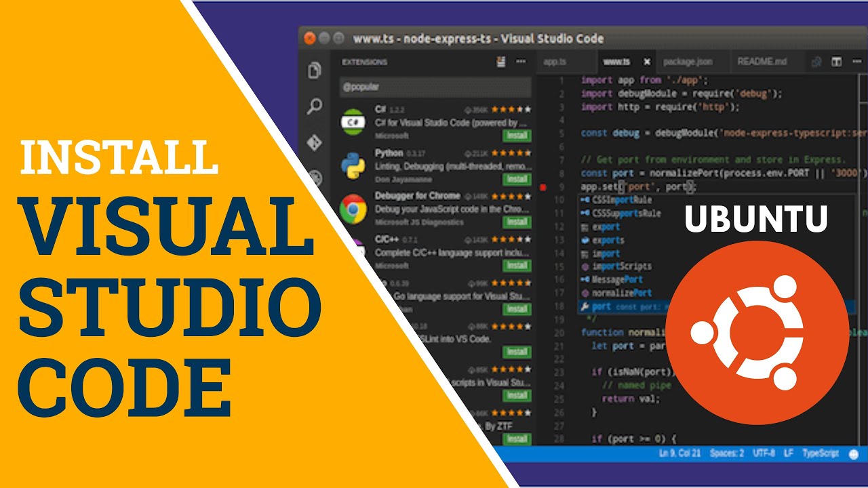Change line ending via LF
Screen dimensions: 868x488
point(789,453)
